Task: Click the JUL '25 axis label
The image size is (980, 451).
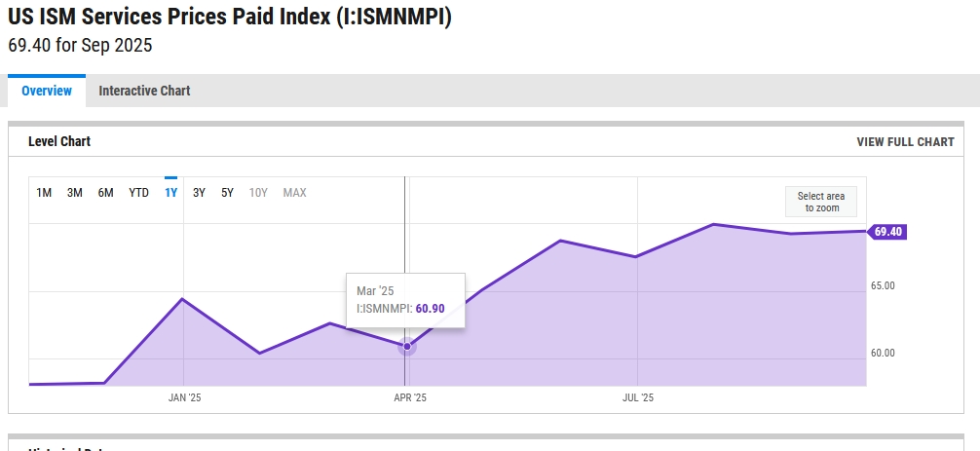Action: [x=638, y=397]
